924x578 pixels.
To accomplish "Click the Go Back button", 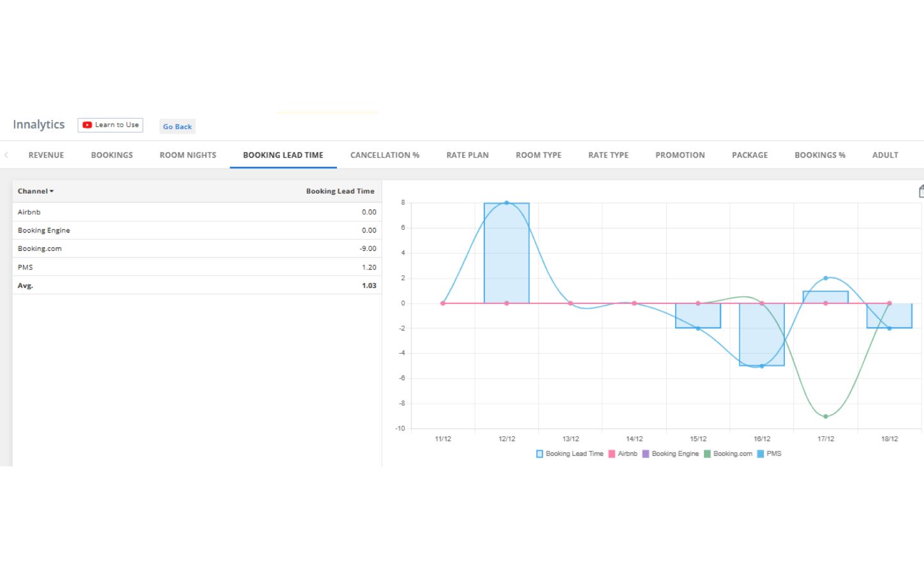I will pos(177,126).
